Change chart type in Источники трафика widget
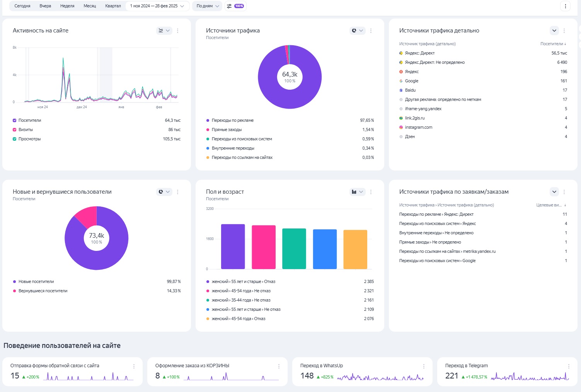The height and width of the screenshot is (392, 581). (357, 31)
